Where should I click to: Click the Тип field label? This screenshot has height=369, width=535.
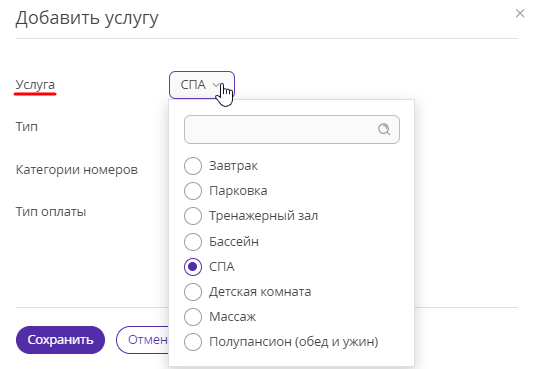click(27, 127)
